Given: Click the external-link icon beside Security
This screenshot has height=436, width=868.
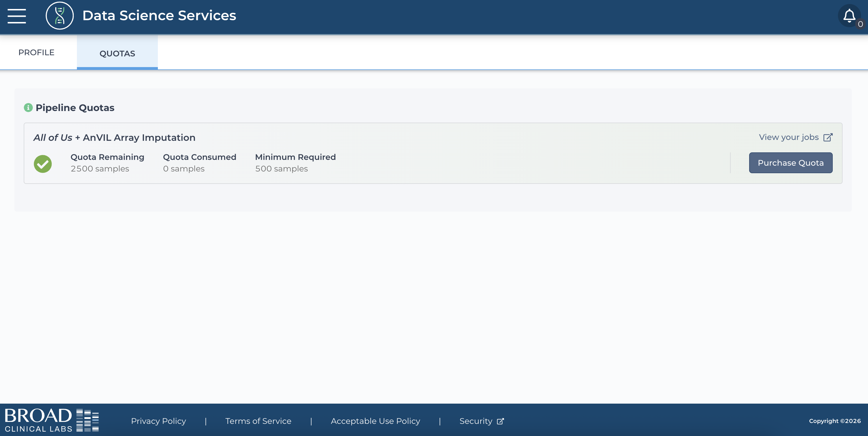Looking at the screenshot, I should click(x=501, y=421).
